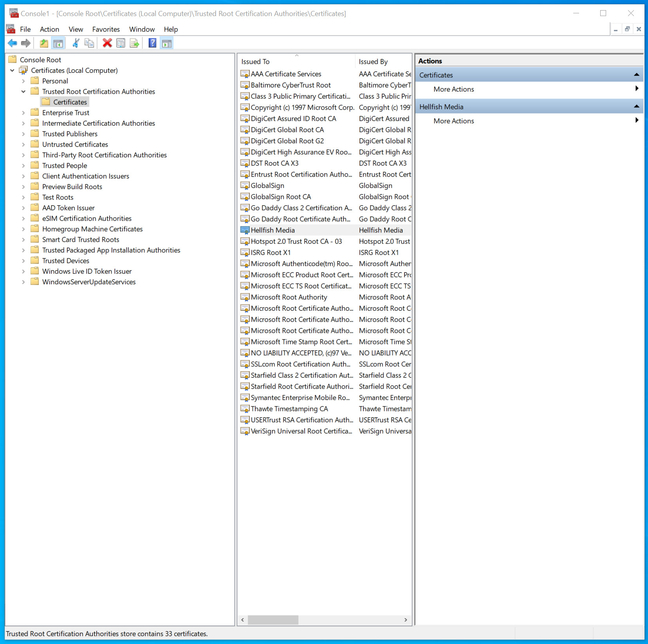Copy the selected certificate with Copy icon

pos(89,43)
